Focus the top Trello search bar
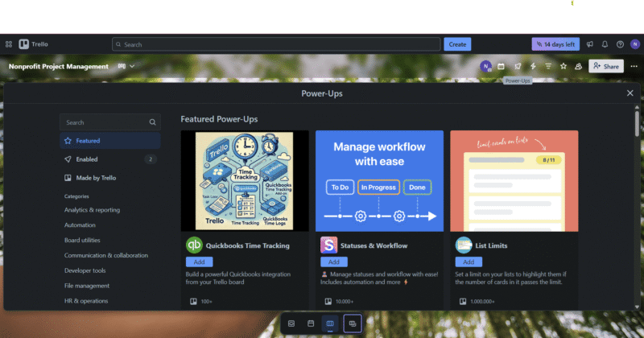Image resolution: width=644 pixels, height=338 pixels. [276, 44]
